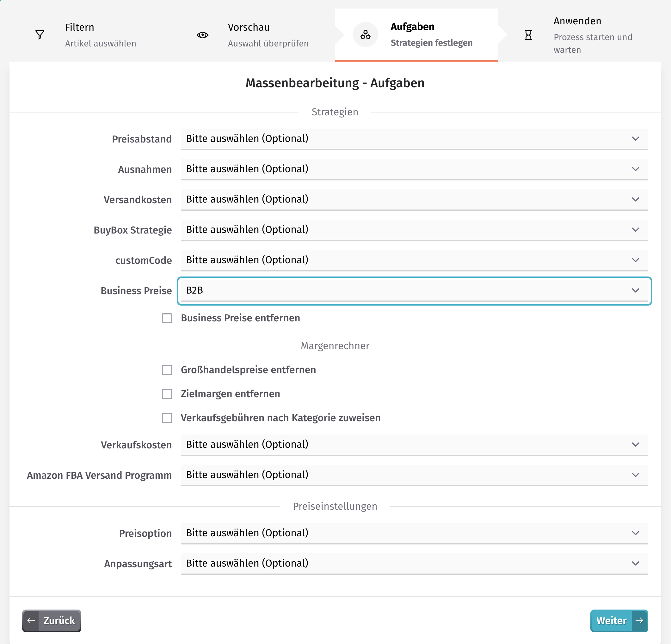The height and width of the screenshot is (644, 671).
Task: Click the hourglass icon for Anwenden step
Action: coord(528,35)
